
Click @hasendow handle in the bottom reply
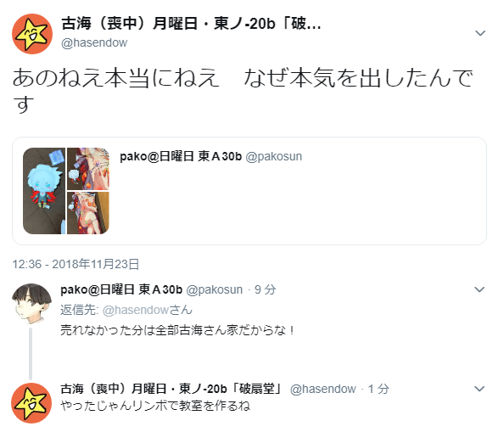(x=323, y=389)
